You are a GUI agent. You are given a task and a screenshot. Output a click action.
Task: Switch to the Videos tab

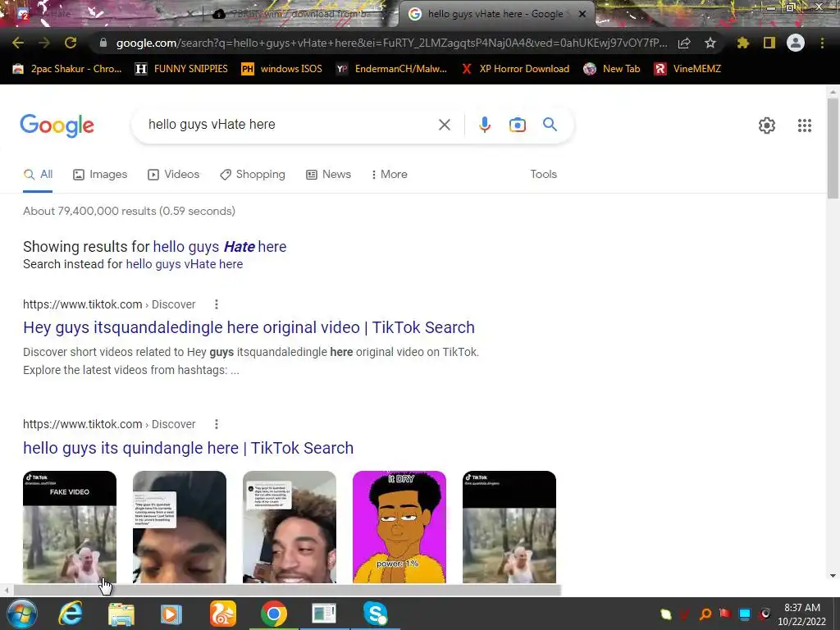pos(174,175)
